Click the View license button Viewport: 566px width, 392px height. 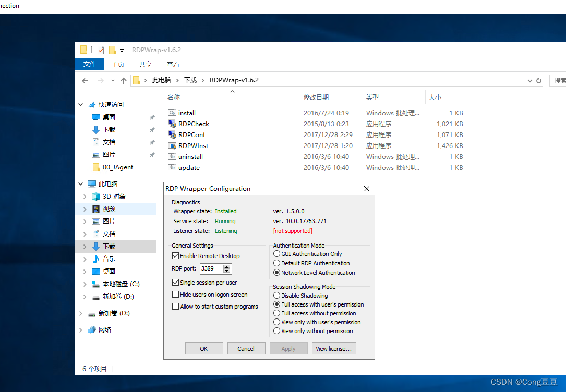334,348
